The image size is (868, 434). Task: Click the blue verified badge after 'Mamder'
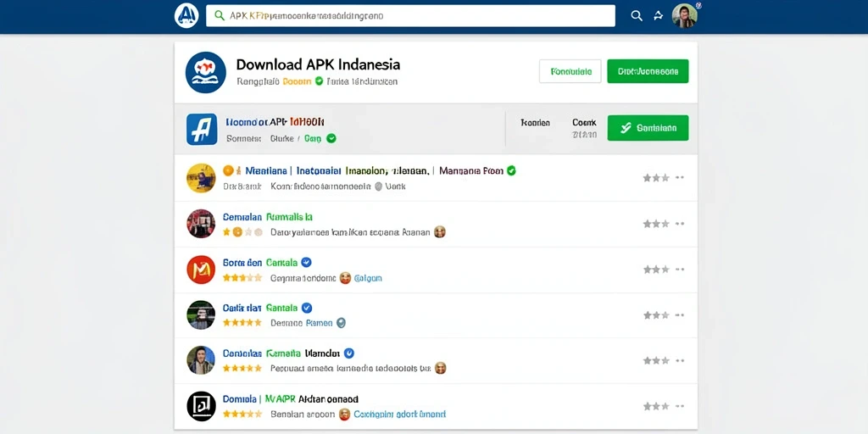coord(348,353)
